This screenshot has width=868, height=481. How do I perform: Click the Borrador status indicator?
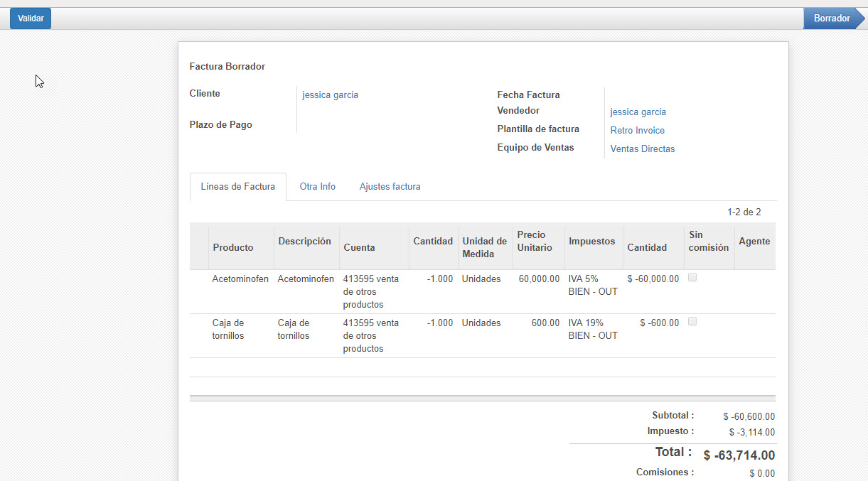pyautogui.click(x=832, y=18)
